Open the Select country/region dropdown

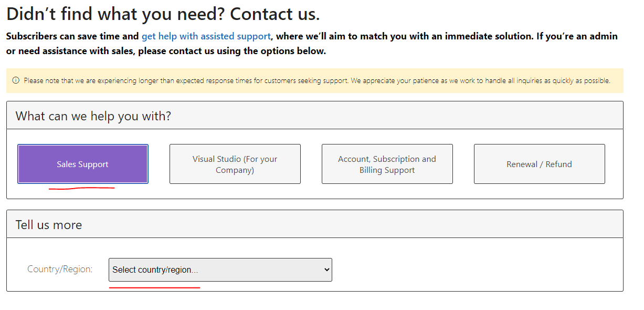220,270
